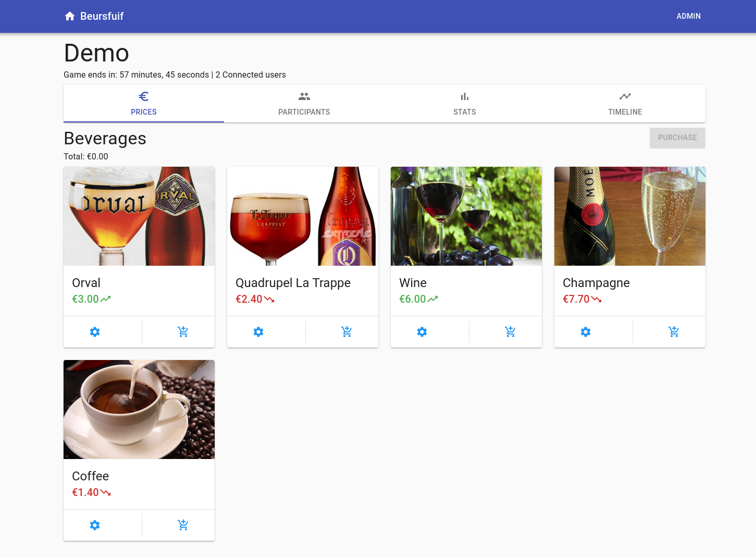Open settings gear for Champagne

click(x=586, y=332)
